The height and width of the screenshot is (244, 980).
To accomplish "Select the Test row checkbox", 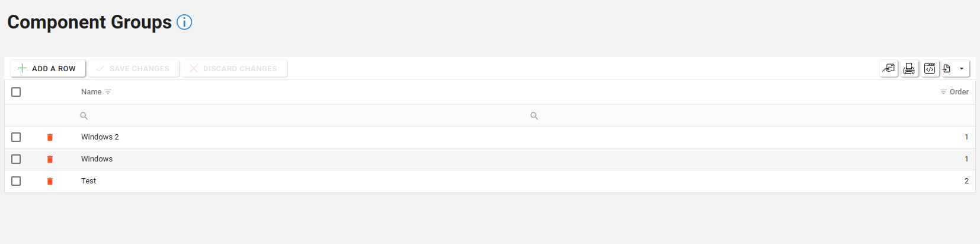I will click(x=16, y=181).
